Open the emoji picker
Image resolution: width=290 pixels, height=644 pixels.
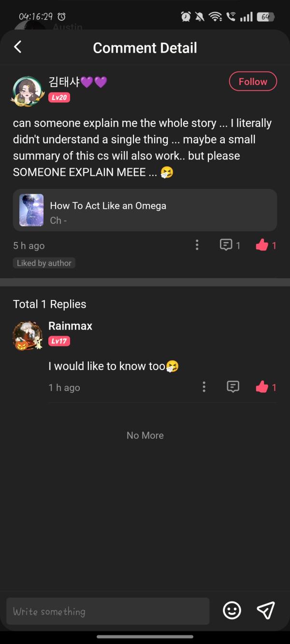point(232,611)
